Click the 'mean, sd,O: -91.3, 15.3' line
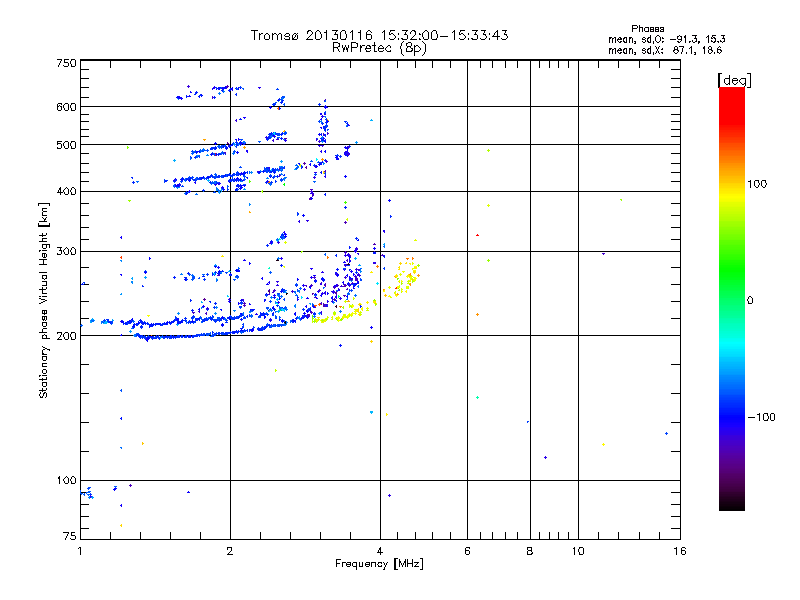Screen dimensions: 800x600 click(666, 39)
